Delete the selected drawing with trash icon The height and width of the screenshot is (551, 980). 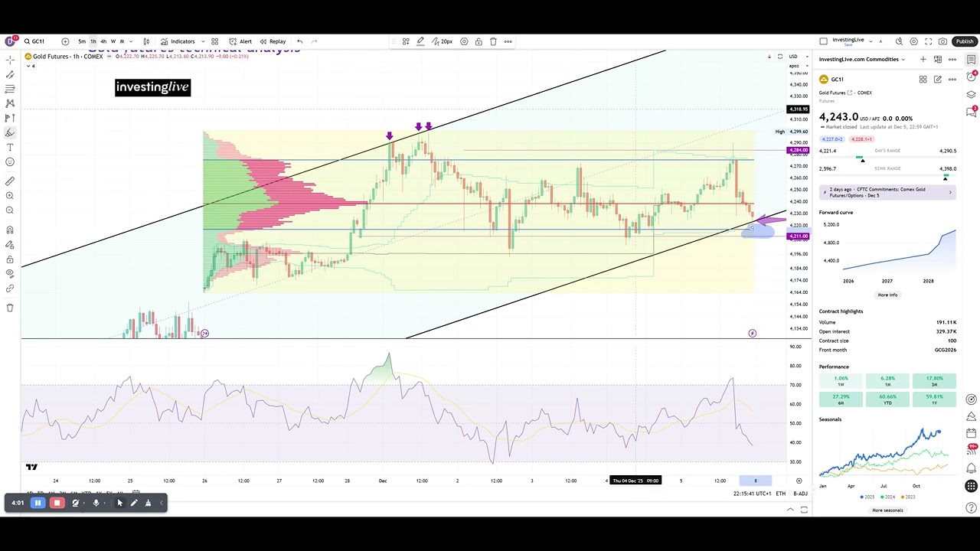493,41
